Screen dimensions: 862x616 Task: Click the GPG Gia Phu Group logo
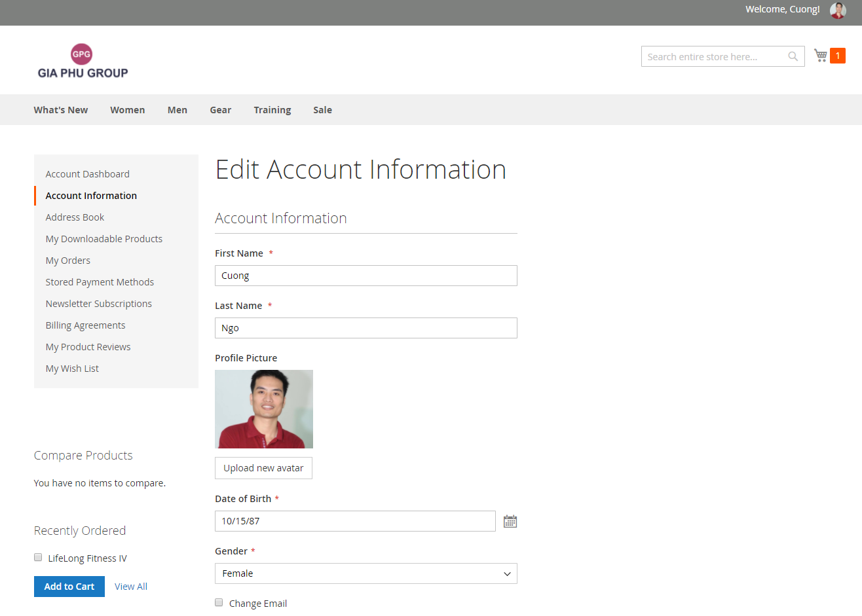(x=83, y=62)
